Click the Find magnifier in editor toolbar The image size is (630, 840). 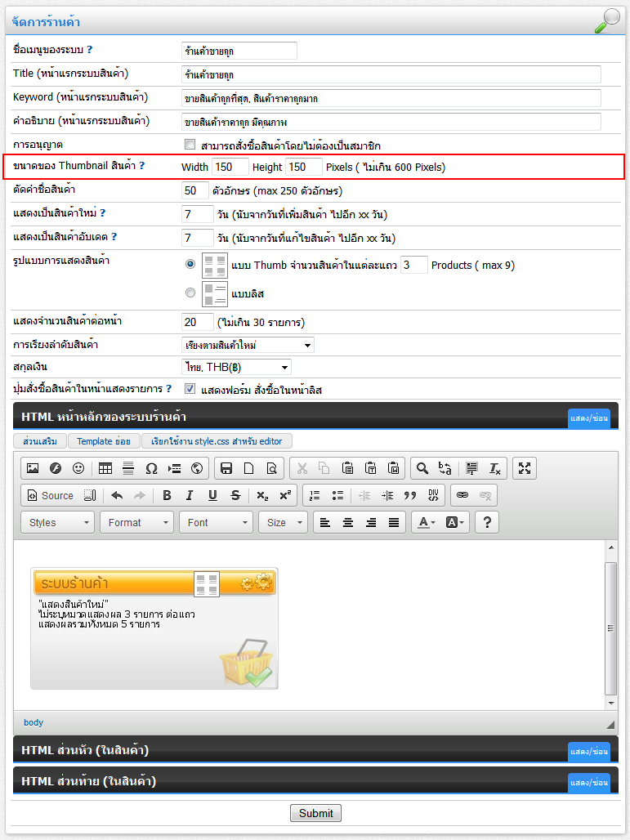[x=422, y=468]
